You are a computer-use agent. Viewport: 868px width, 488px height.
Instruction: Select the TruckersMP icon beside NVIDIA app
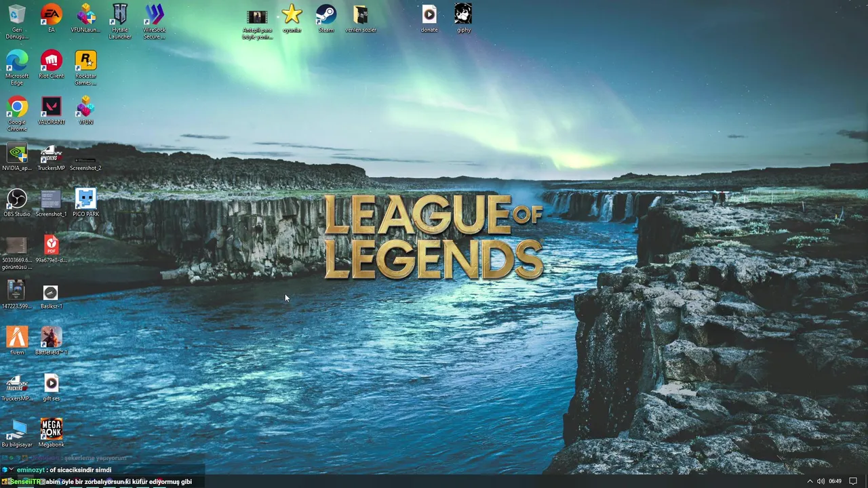(51, 157)
